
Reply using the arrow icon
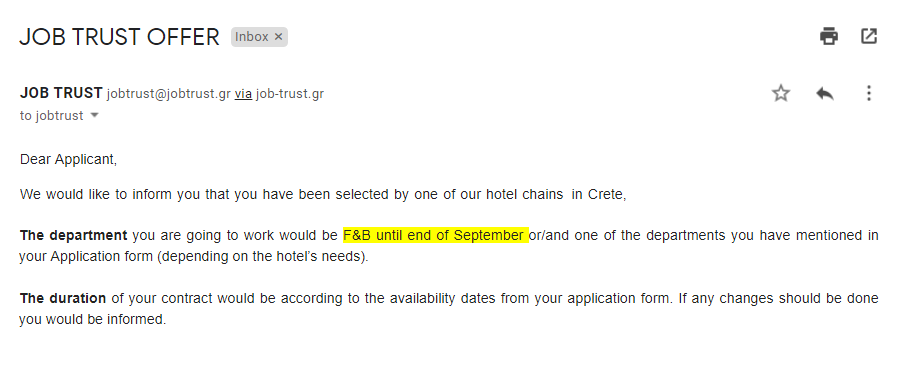[825, 93]
